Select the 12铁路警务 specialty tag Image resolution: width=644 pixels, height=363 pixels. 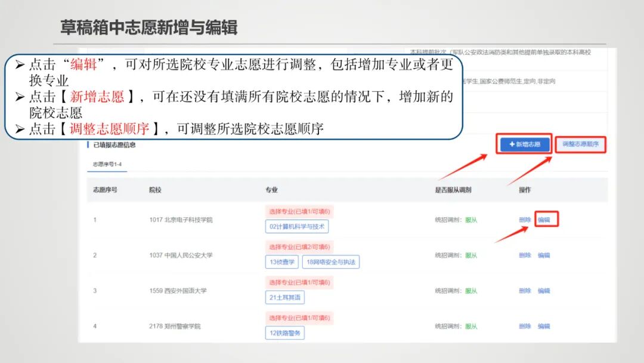284,333
